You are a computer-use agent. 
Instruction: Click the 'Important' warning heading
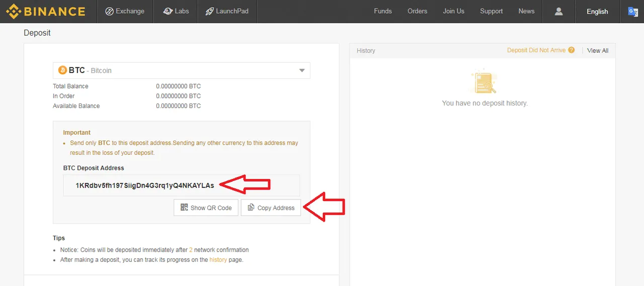coord(76,133)
